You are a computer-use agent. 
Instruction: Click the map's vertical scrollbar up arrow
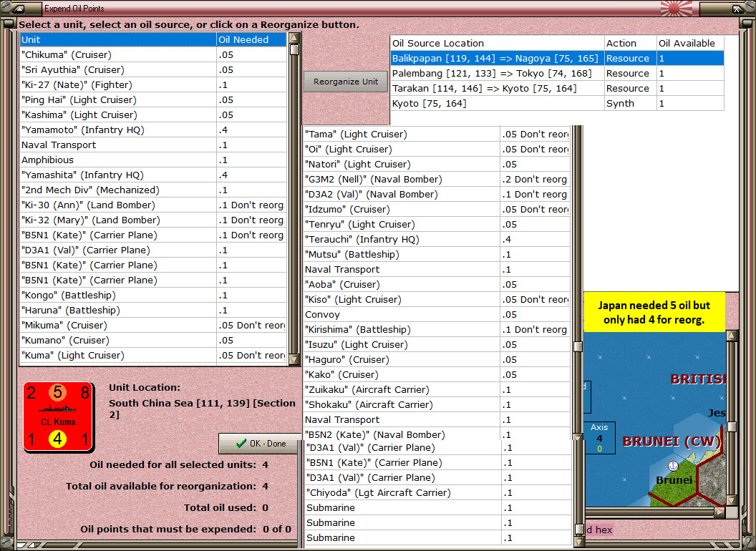tap(732, 336)
